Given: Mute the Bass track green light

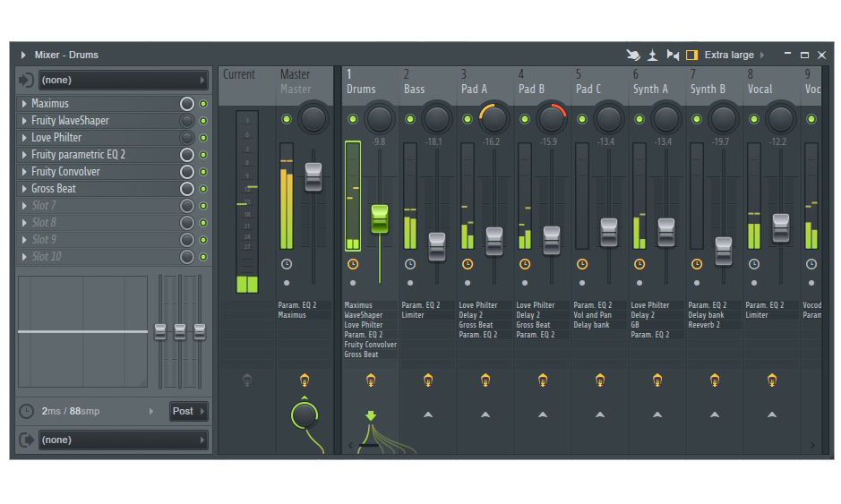Looking at the screenshot, I should pos(410,119).
